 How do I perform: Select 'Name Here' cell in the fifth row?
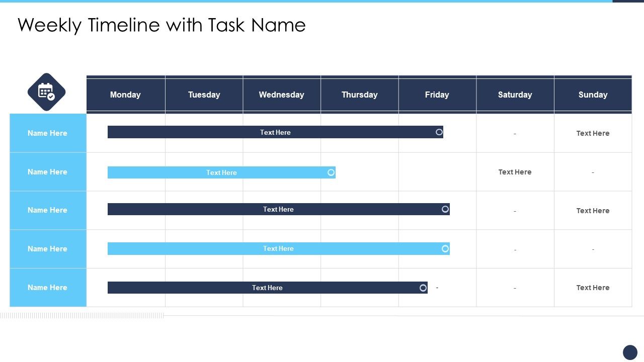(x=48, y=288)
